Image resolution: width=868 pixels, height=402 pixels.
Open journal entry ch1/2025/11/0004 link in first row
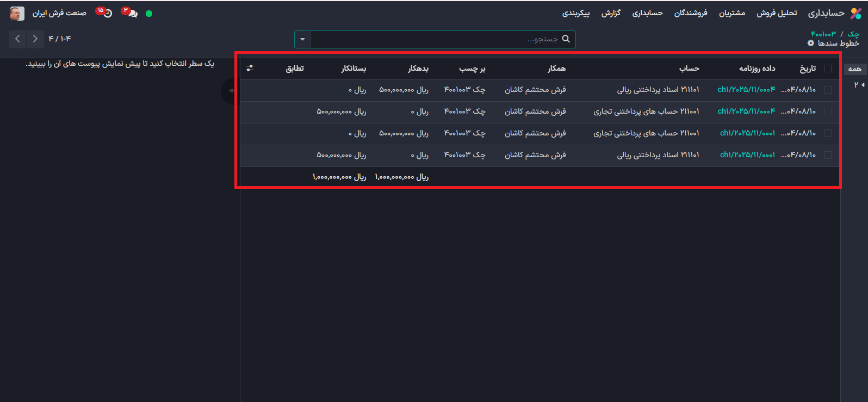pyautogui.click(x=746, y=90)
